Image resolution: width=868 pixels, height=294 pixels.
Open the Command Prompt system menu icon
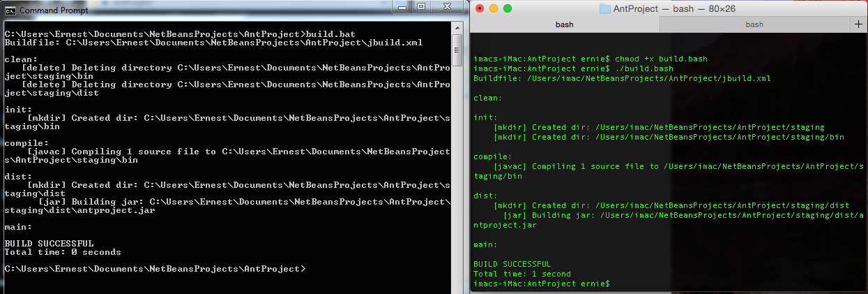click(10, 10)
